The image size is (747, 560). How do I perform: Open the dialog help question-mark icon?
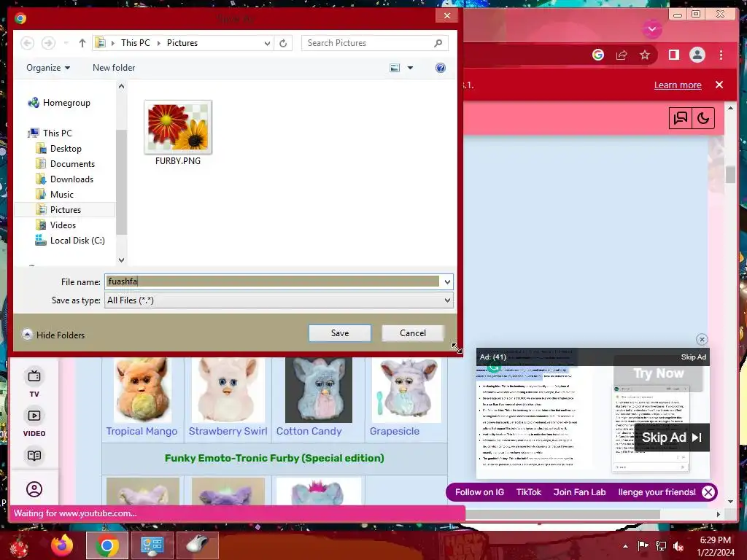tap(441, 68)
